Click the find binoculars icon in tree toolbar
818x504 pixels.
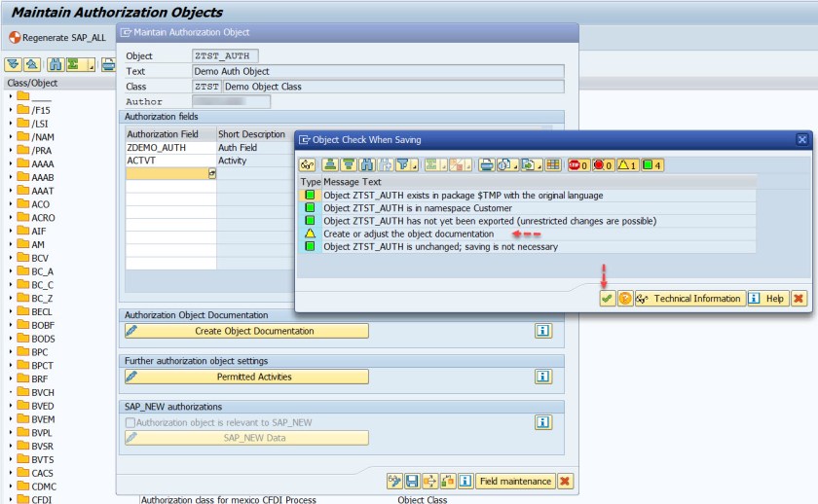coord(56,65)
